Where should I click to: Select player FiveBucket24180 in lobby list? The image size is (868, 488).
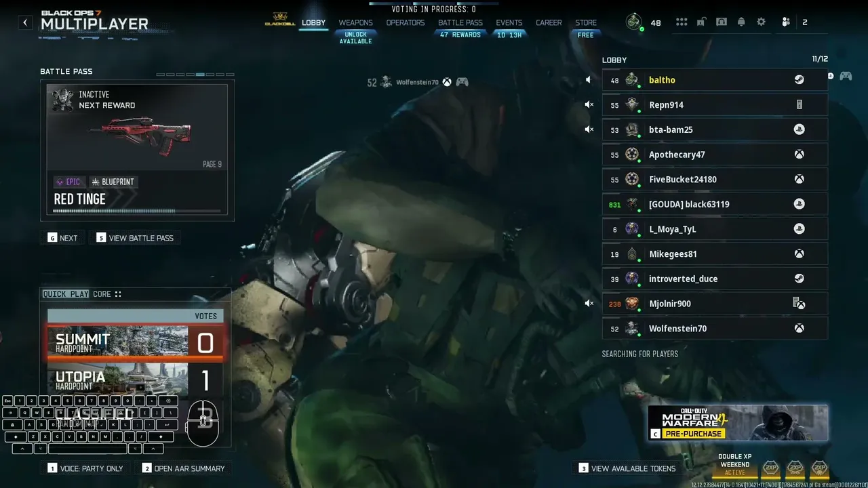[x=715, y=180]
